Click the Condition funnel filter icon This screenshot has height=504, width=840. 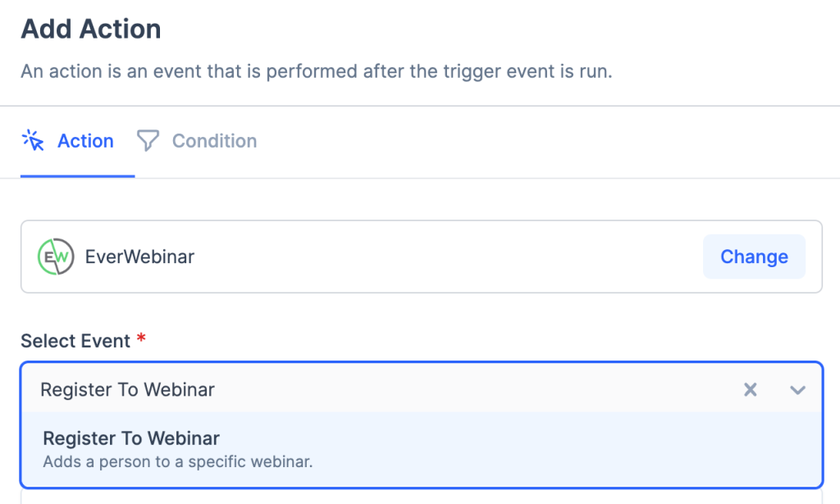[x=148, y=141]
